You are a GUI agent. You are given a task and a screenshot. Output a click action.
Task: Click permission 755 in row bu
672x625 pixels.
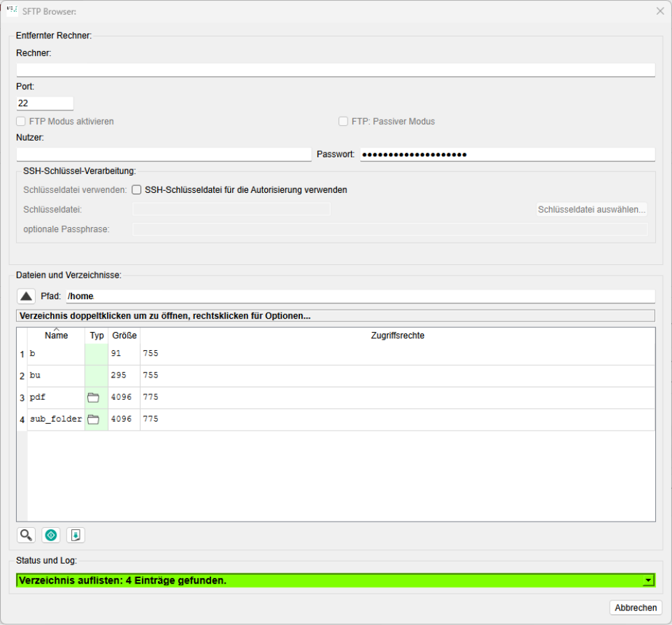(150, 375)
